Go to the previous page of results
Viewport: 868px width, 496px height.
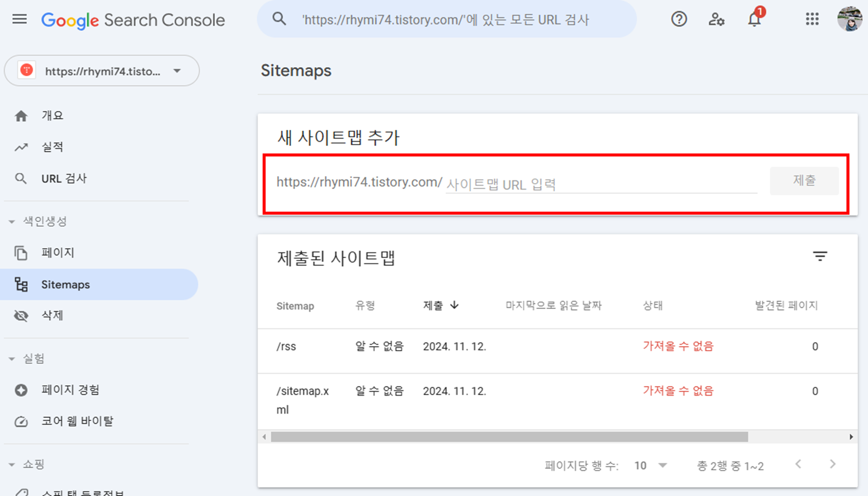coord(798,464)
